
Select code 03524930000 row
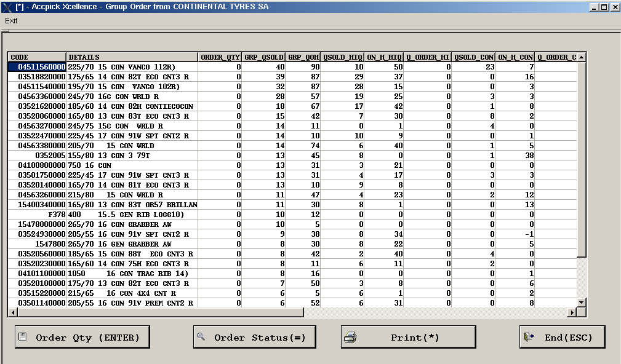(x=292, y=234)
